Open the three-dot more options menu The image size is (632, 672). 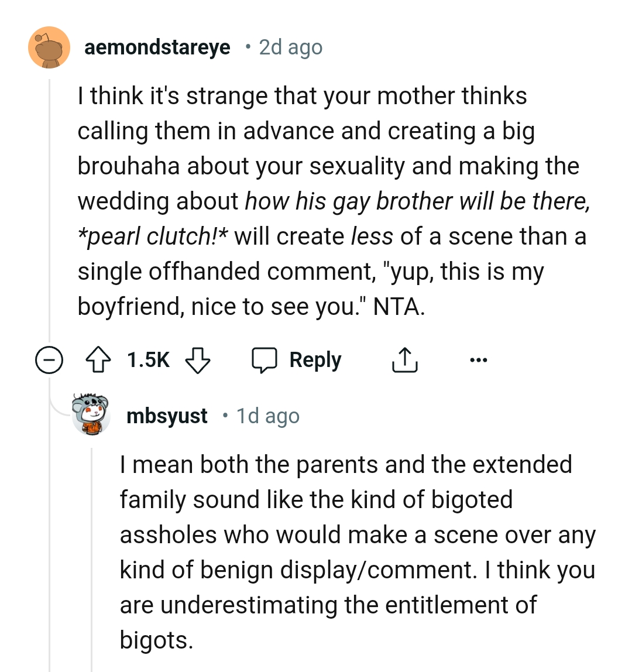coord(478,361)
